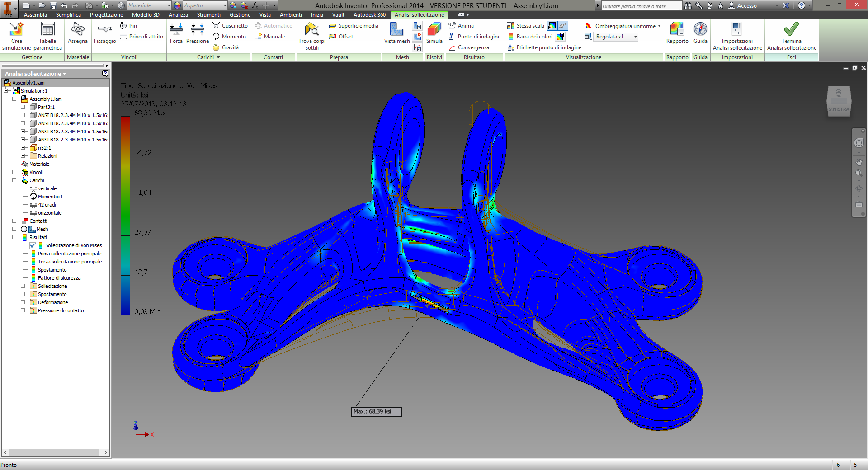Click the Rapporto report icon

point(677,29)
